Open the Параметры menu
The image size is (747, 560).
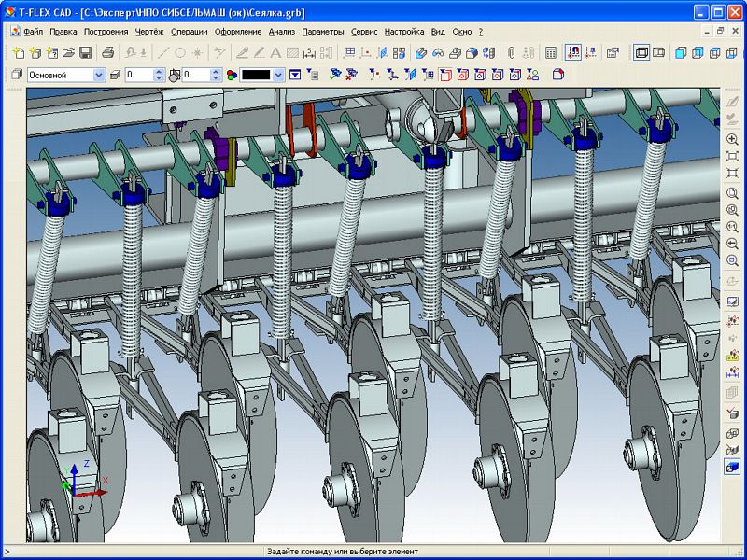(323, 32)
